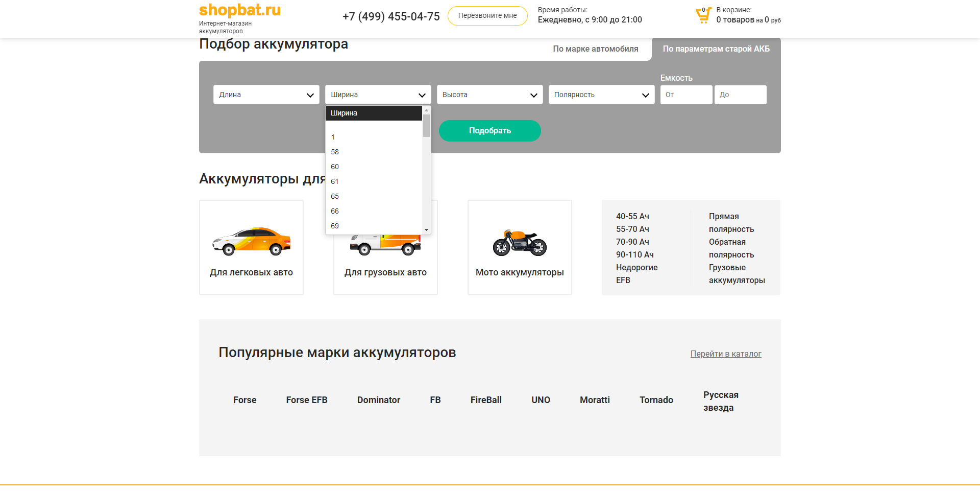This screenshot has height=491, width=980.
Task: Select width value 60 from list
Action: [335, 167]
